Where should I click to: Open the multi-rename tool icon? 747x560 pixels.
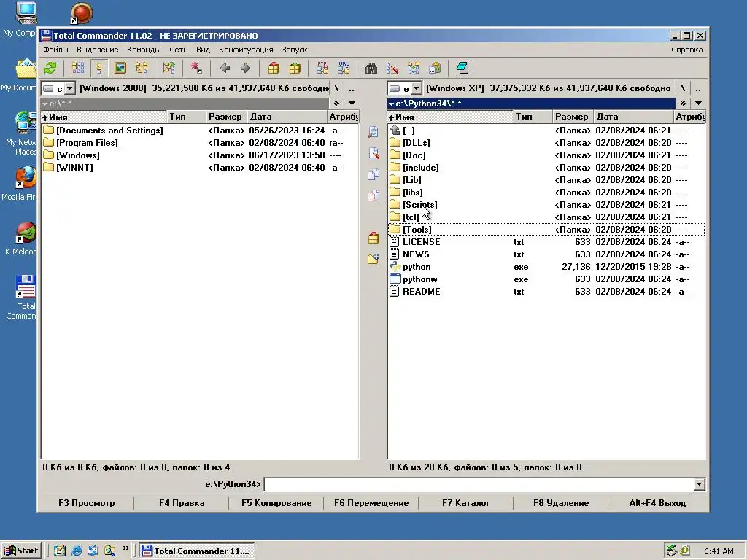tap(392, 68)
